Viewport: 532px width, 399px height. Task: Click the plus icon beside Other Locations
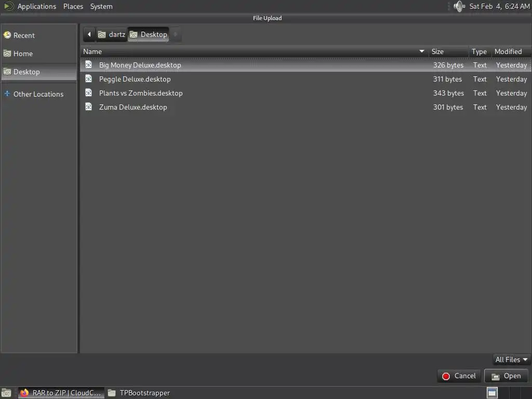point(7,94)
